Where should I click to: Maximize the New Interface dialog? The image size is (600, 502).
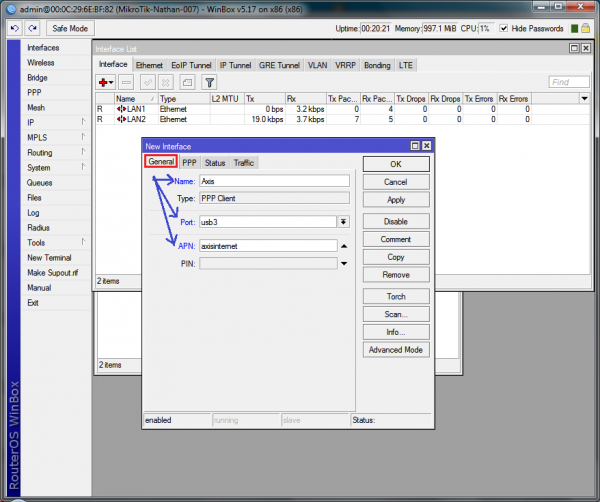click(x=415, y=146)
